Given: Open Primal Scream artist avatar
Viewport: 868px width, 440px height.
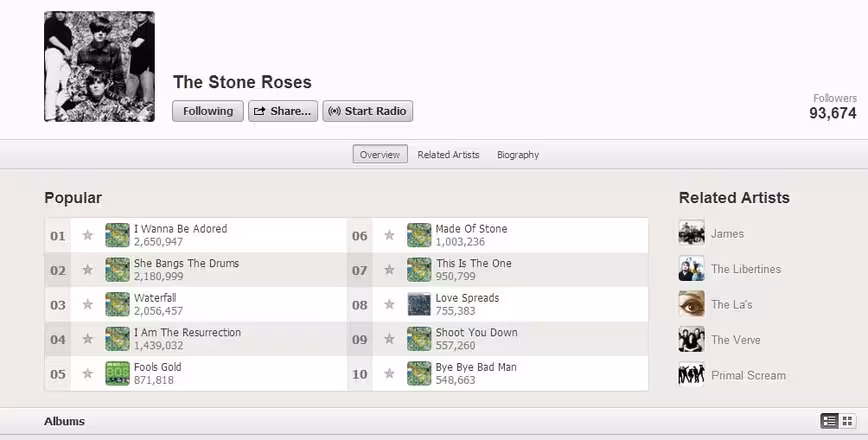Looking at the screenshot, I should [691, 375].
